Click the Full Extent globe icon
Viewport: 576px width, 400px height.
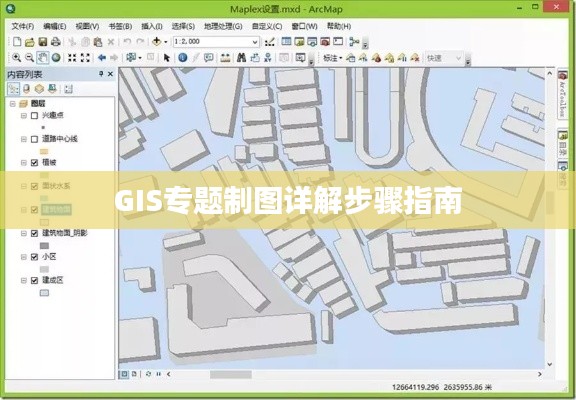(x=56, y=57)
